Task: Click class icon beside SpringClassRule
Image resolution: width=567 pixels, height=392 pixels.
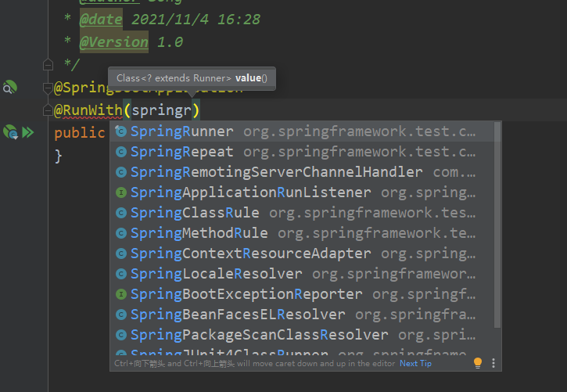Action: point(120,213)
